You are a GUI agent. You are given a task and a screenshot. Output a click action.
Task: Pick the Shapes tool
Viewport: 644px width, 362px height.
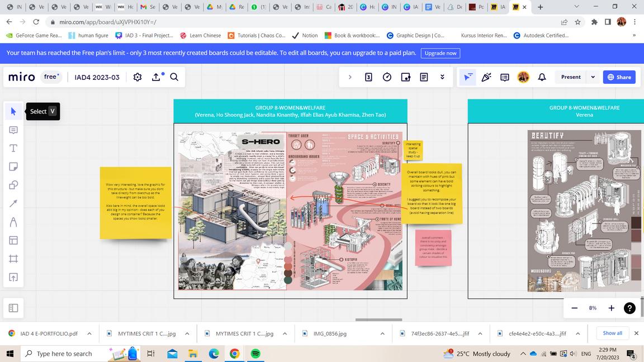13,185
